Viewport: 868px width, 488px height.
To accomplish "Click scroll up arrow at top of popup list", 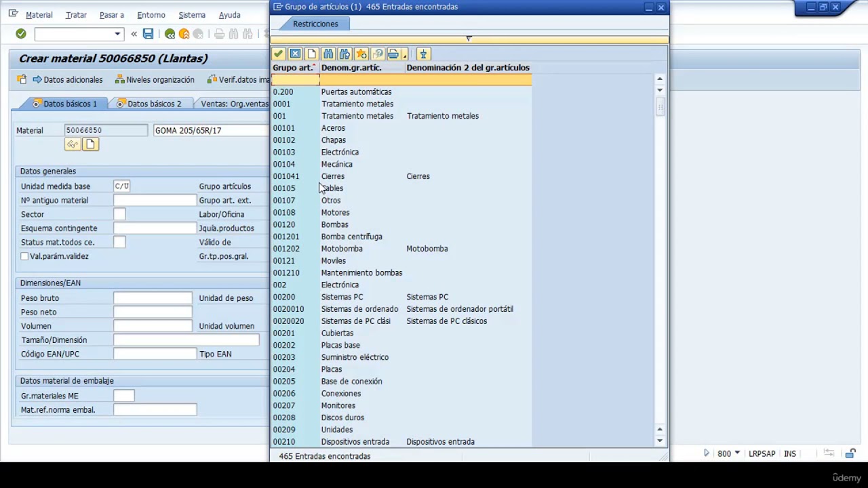I will tap(660, 79).
